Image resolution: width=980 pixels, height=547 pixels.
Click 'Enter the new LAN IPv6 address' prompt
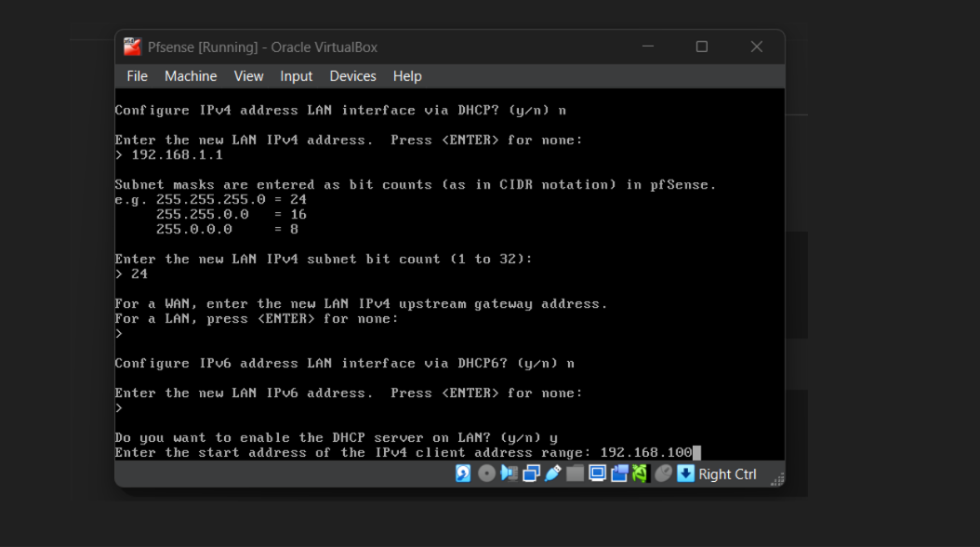[349, 394]
